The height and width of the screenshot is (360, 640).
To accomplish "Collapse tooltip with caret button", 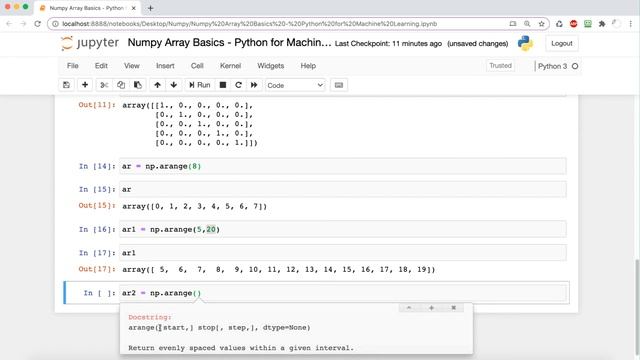I will pyautogui.click(x=409, y=308).
